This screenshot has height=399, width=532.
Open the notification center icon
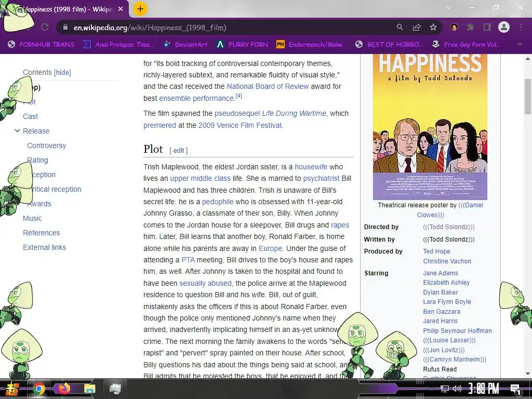pos(515,389)
